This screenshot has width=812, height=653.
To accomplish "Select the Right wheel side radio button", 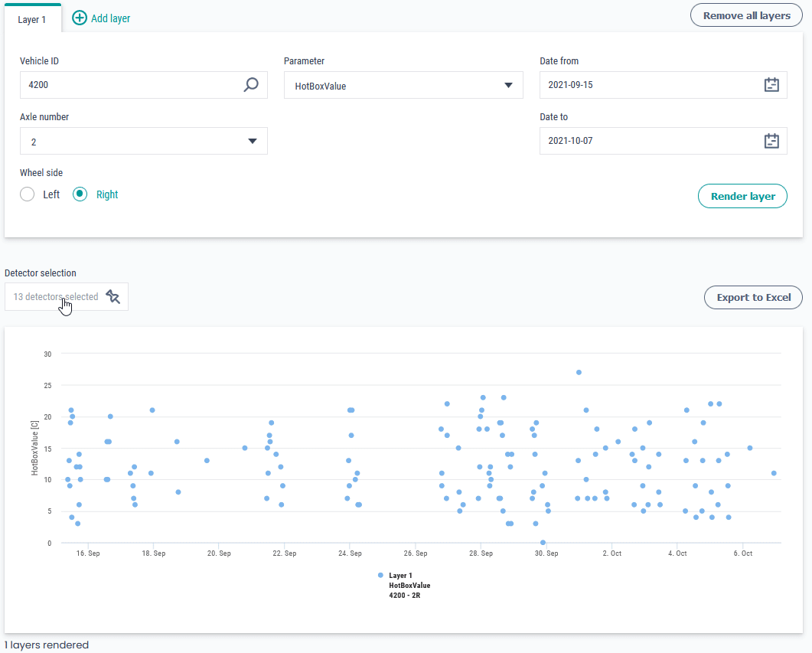I will coord(80,194).
